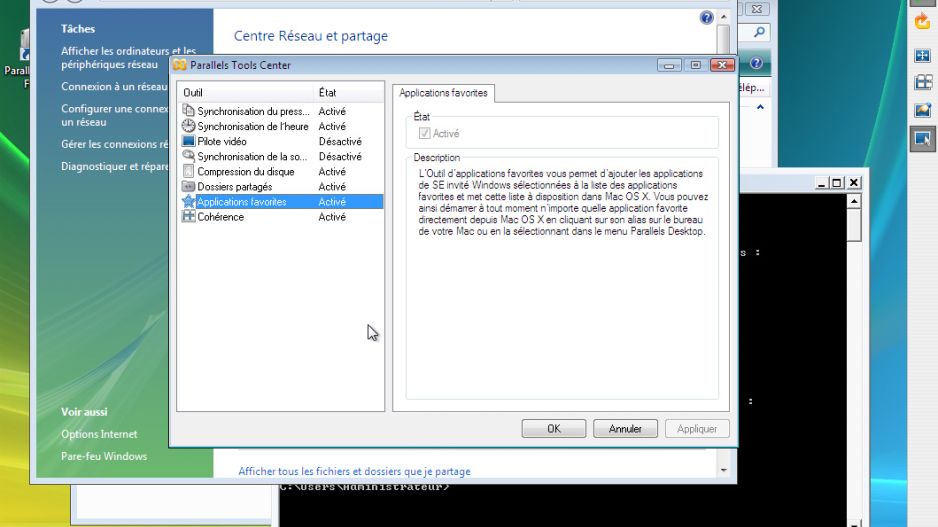Sort the list by the Outil column header
938x527 pixels.
(x=245, y=92)
